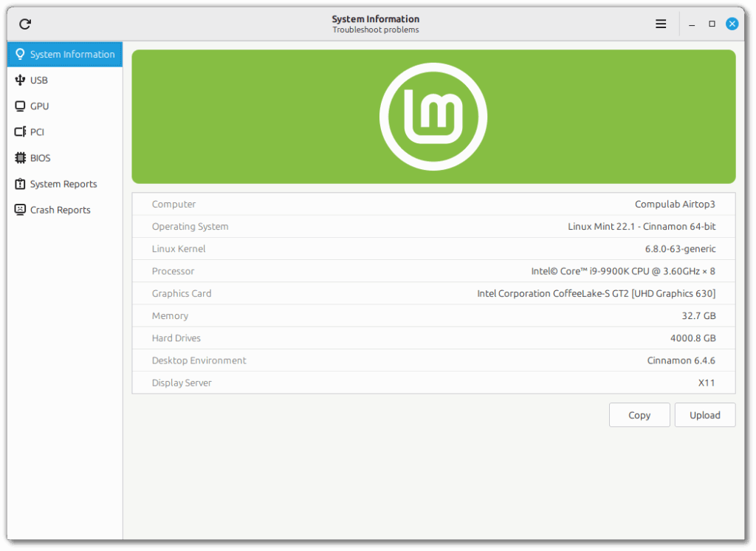Select the System Information lightbulb icon

pos(20,54)
